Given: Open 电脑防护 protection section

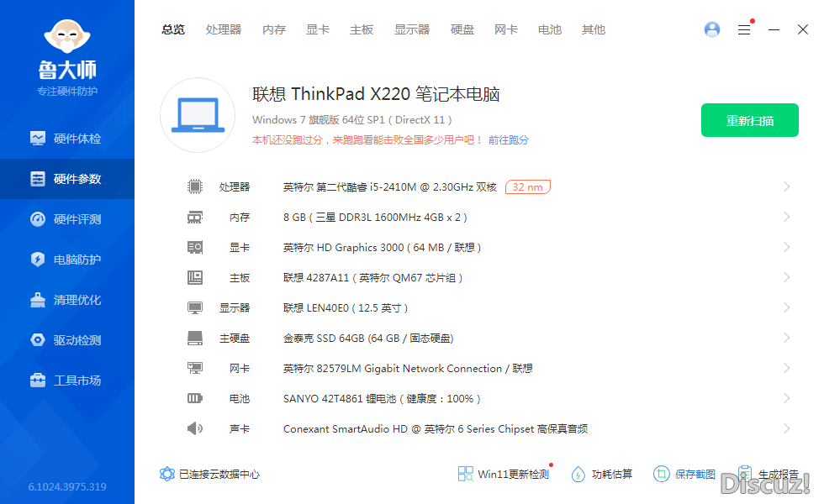Looking at the screenshot, I should coord(66,260).
